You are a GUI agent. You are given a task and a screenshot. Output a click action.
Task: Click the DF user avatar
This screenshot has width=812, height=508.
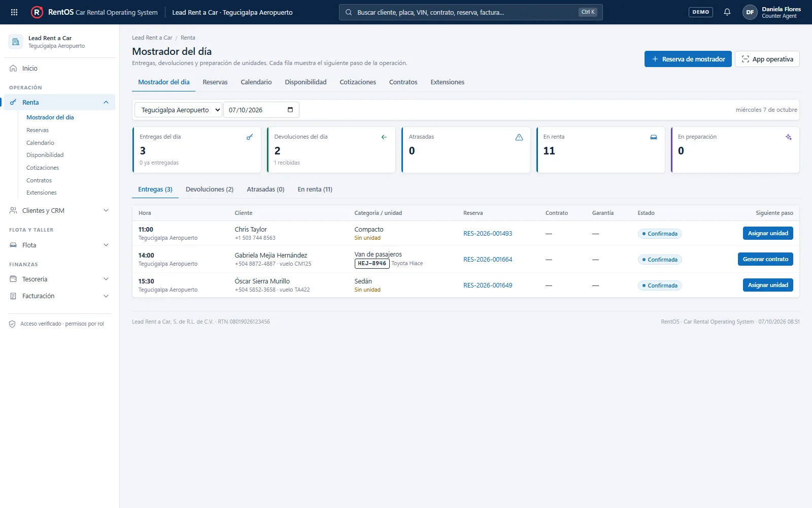(x=750, y=12)
